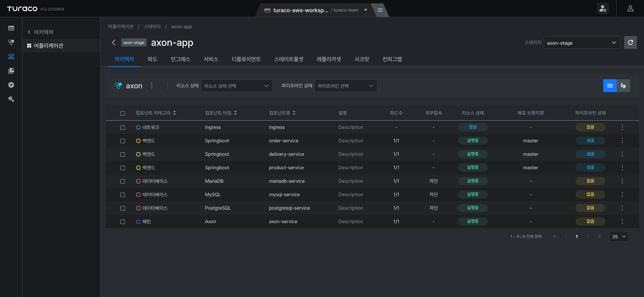
Task: Change page size from 25
Action: pos(619,237)
